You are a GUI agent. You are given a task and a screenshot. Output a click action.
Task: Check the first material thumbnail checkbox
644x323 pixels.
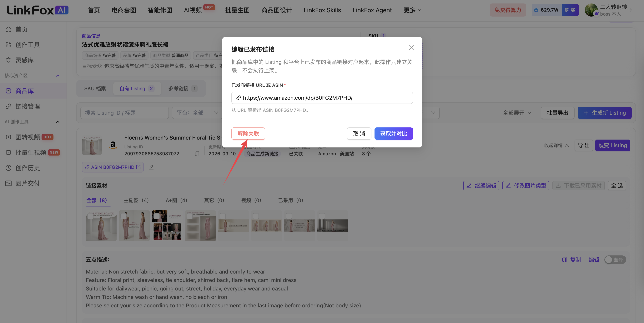90,216
